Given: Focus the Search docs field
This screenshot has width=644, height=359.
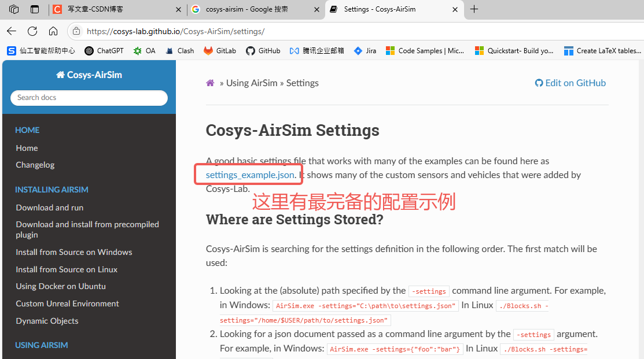Looking at the screenshot, I should pos(89,98).
